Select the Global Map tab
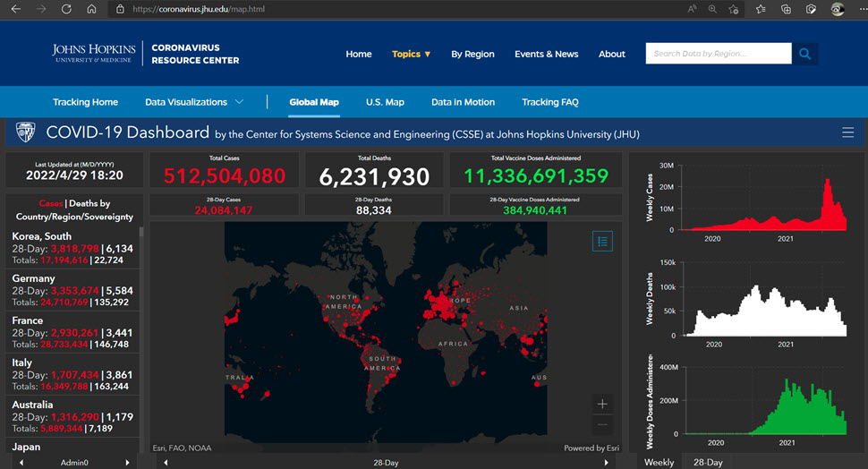 coord(314,102)
